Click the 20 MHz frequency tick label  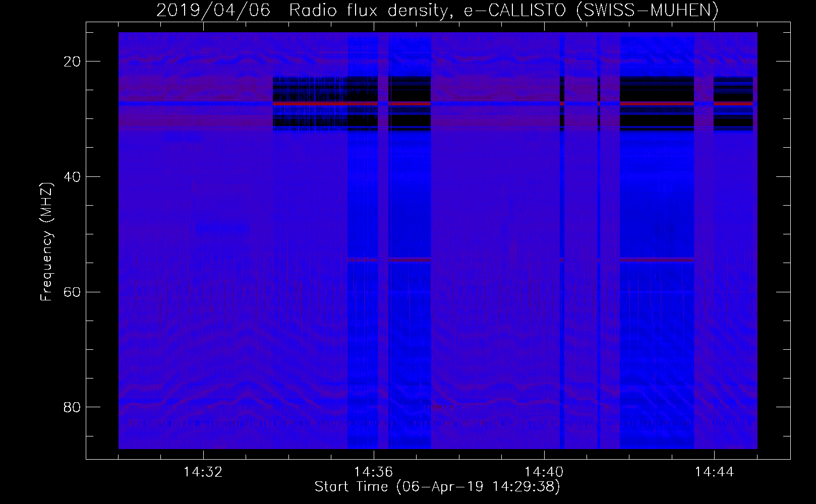pos(72,61)
